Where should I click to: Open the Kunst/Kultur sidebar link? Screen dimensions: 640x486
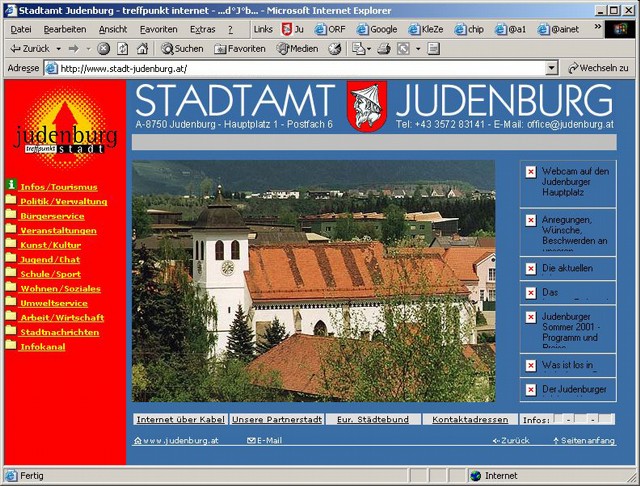coord(50,244)
